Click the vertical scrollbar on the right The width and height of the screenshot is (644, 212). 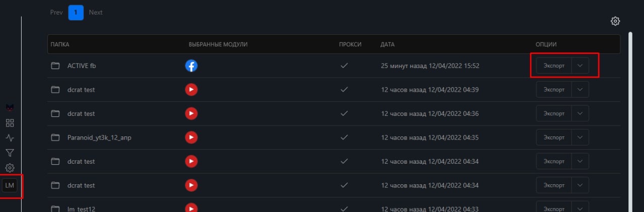(x=630, y=121)
